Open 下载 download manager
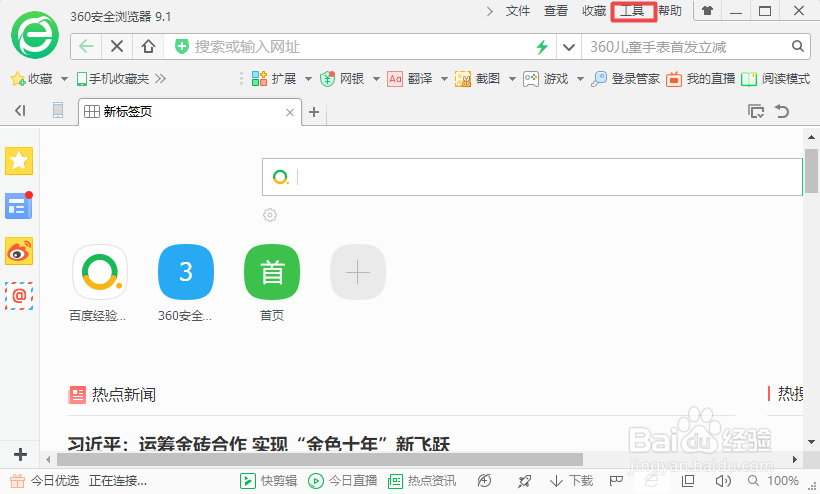Image resolution: width=820 pixels, height=494 pixels. pyautogui.click(x=572, y=480)
